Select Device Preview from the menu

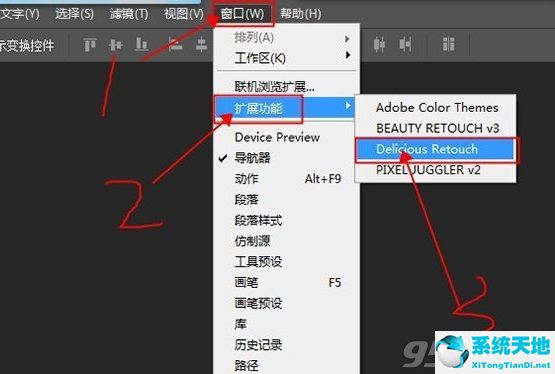(x=286, y=137)
